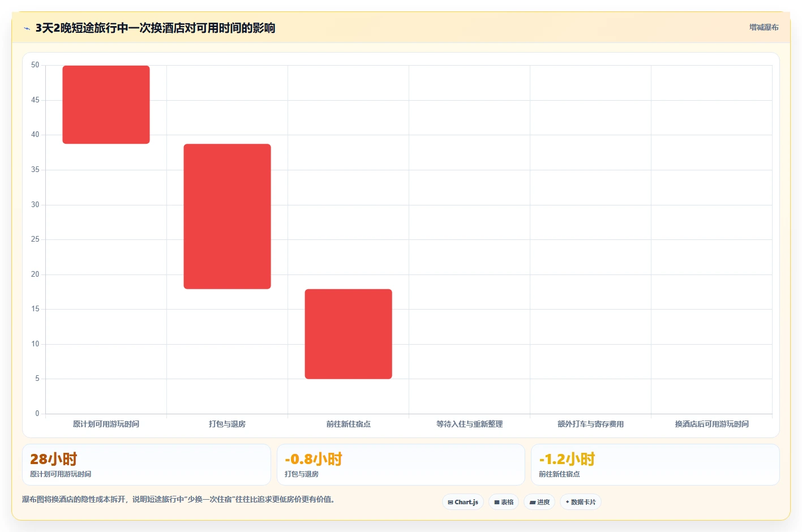Viewport: 802px width, 532px height.
Task: Click the x-axis label 前往新住宿点
Action: 348,424
